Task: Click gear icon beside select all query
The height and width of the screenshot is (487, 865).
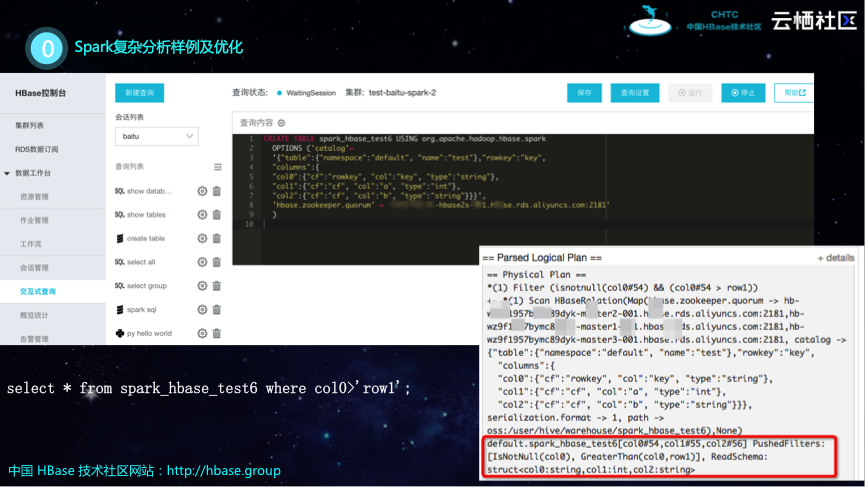Action: [x=202, y=262]
